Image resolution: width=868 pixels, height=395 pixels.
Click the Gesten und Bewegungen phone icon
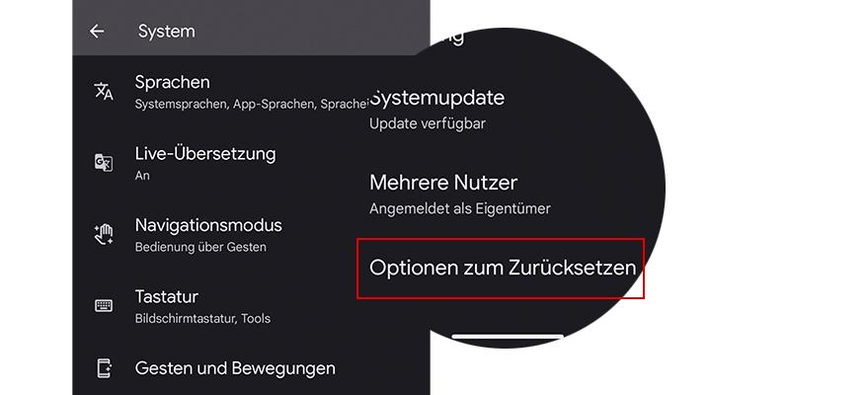tap(104, 368)
